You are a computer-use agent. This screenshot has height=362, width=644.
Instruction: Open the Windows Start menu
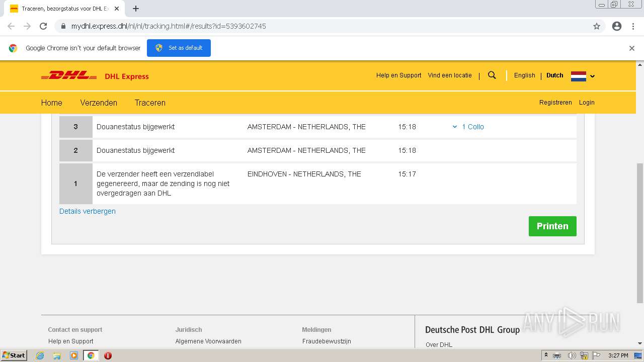click(14, 355)
